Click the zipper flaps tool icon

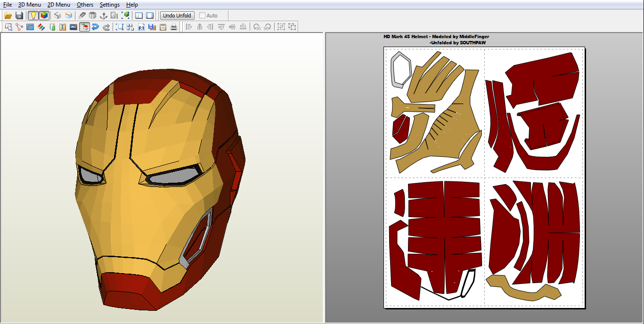click(x=30, y=27)
